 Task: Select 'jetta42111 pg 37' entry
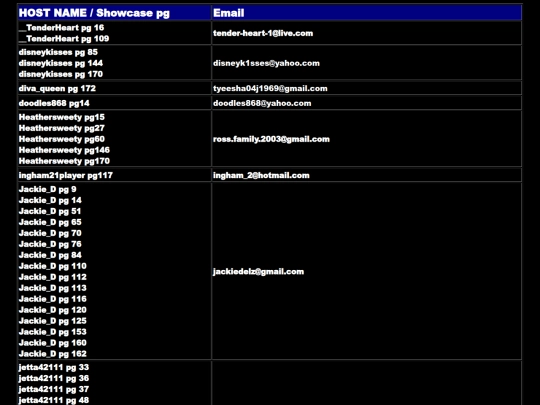pos(54,390)
